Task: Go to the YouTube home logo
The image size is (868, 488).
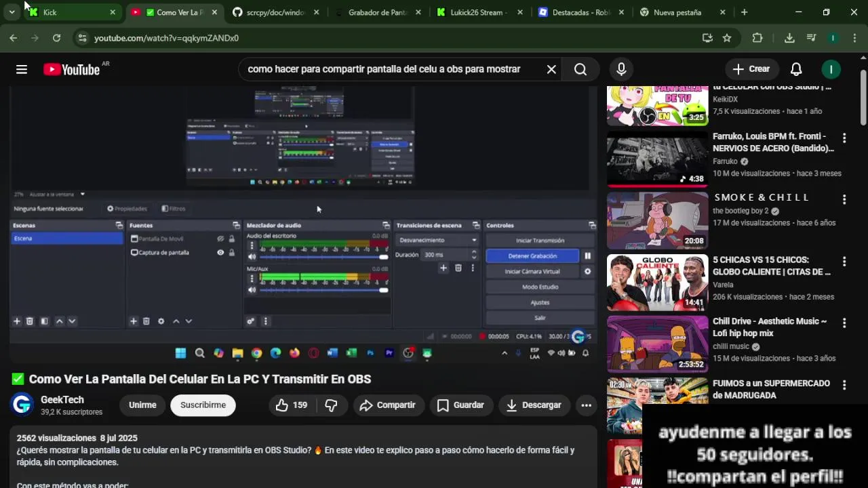Action: pos(72,69)
